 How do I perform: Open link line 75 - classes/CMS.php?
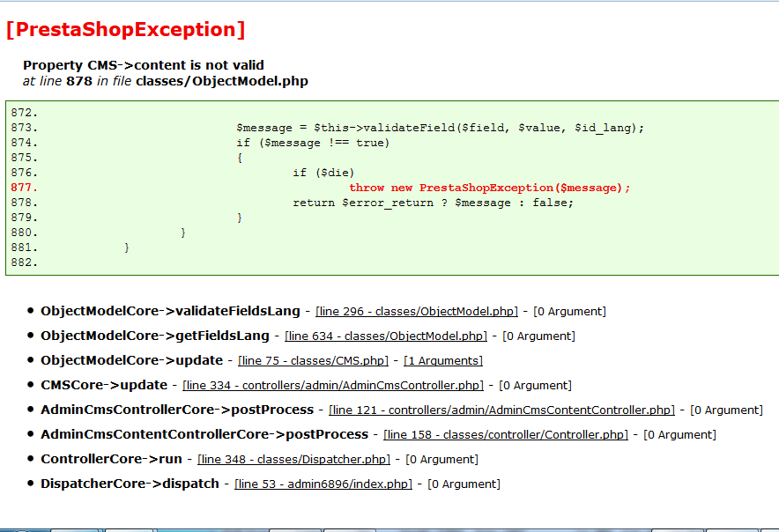point(313,360)
